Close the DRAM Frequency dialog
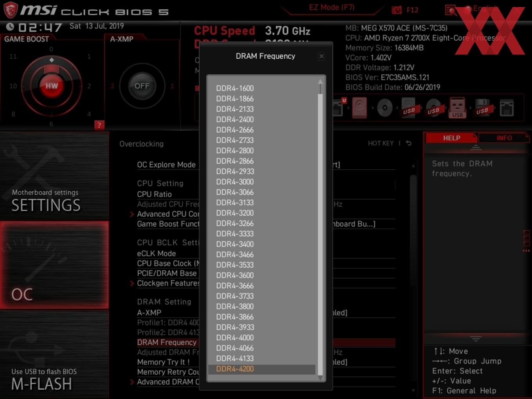The width and height of the screenshot is (532, 399). pos(322,56)
